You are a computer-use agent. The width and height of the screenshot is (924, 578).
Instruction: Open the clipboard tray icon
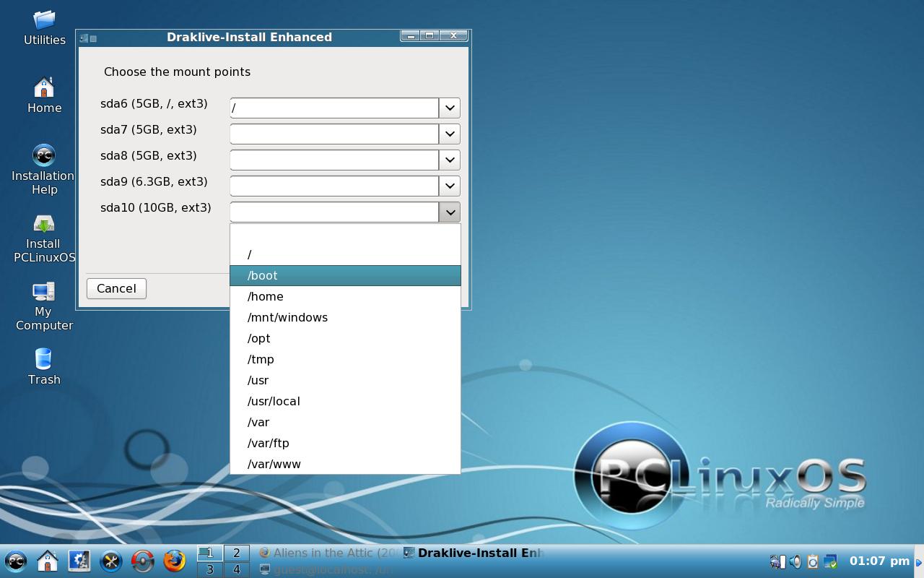pyautogui.click(x=813, y=561)
